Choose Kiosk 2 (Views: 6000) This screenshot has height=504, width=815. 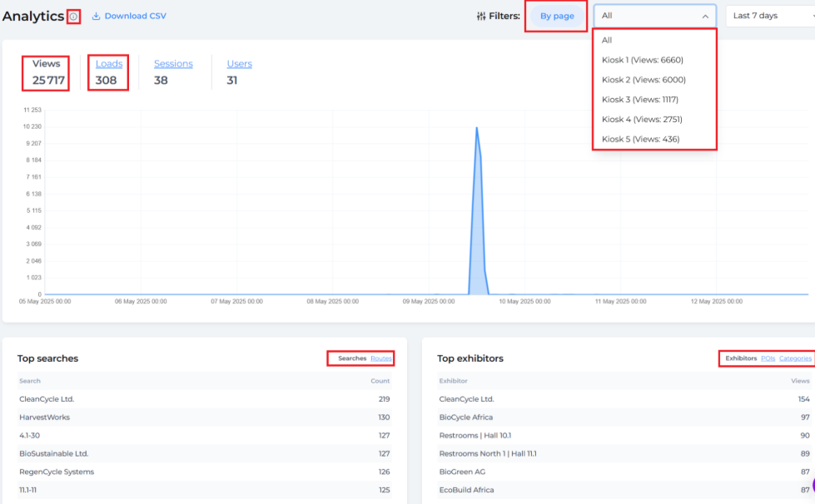(643, 80)
